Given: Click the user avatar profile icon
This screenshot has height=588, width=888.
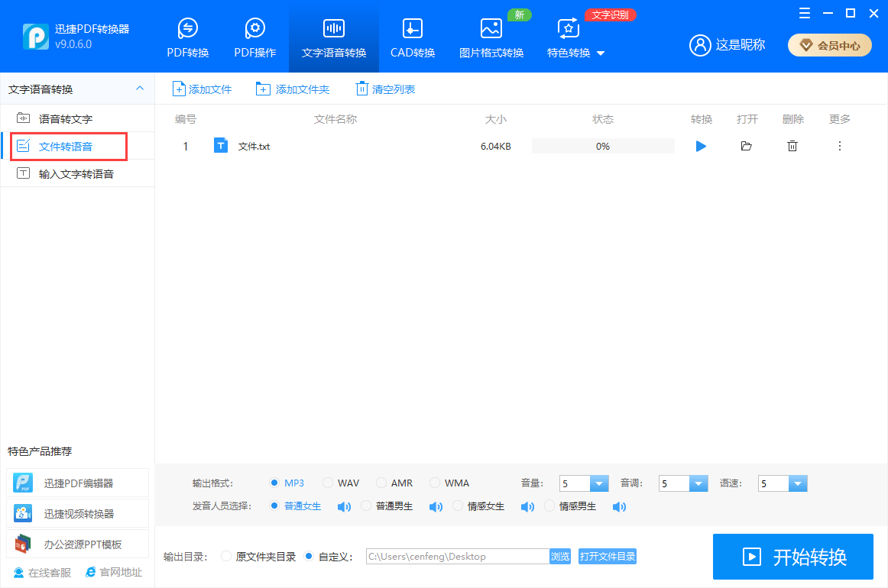Looking at the screenshot, I should click(700, 45).
